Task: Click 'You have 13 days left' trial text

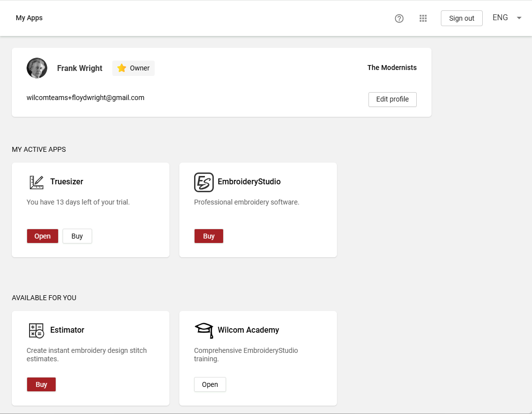Action: [x=78, y=202]
